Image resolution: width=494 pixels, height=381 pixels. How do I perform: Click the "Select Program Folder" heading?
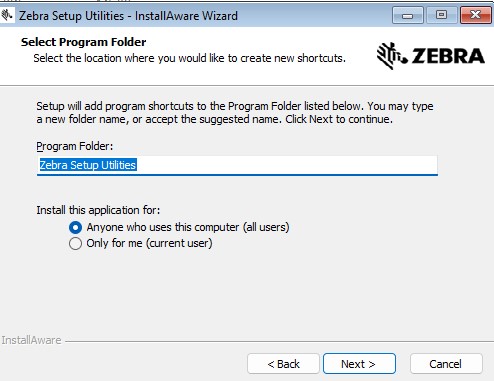[83, 42]
